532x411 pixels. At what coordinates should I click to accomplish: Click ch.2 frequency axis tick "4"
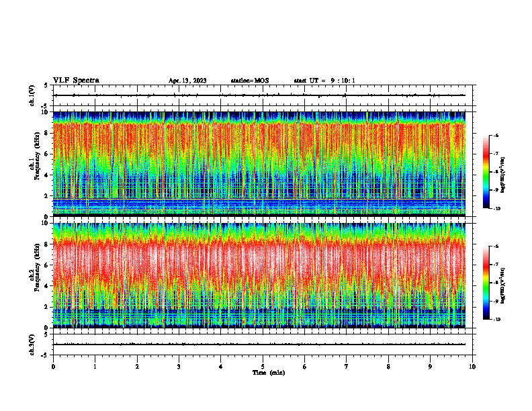(x=47, y=286)
